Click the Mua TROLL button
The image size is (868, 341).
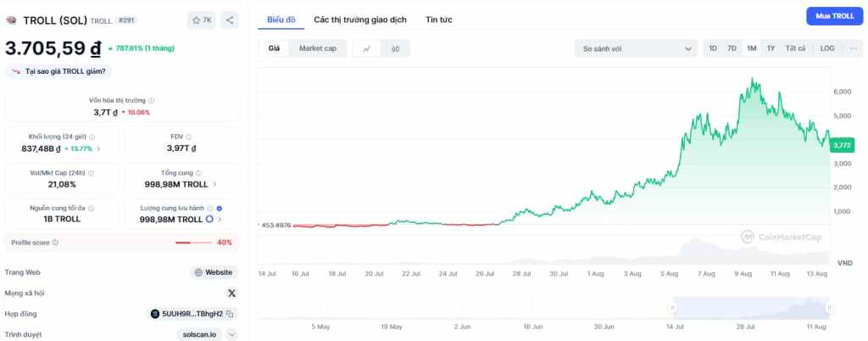(835, 16)
